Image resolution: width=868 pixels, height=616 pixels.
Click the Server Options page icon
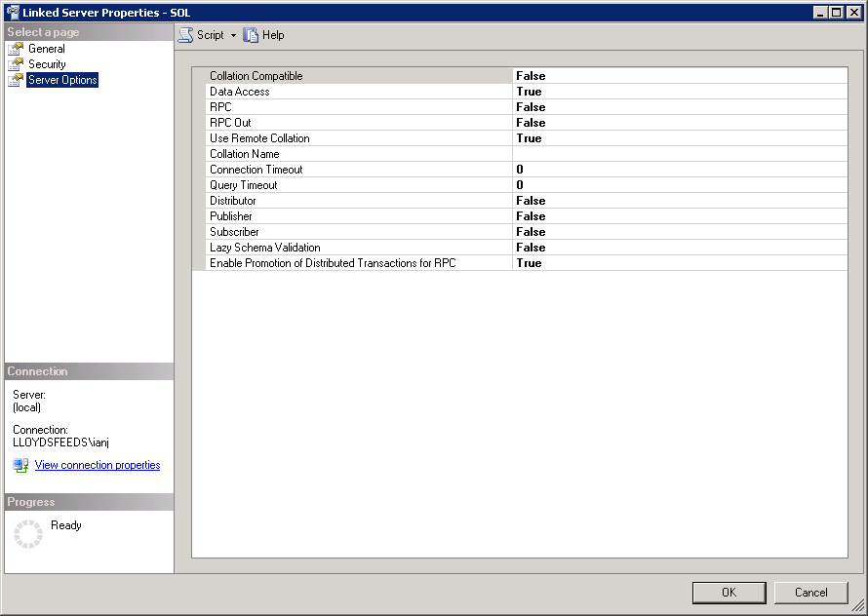tap(16, 80)
